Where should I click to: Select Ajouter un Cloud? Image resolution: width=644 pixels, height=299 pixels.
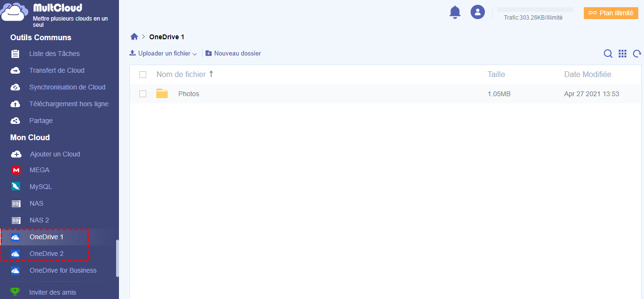55,154
